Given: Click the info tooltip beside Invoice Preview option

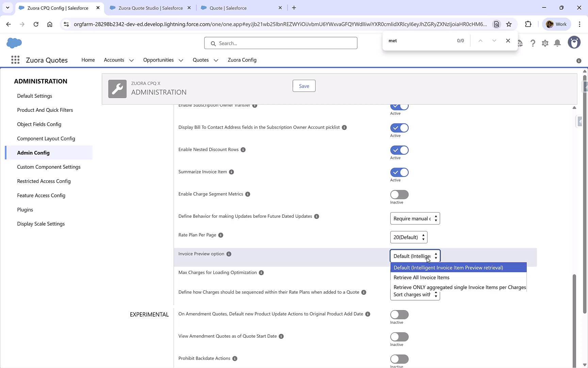Looking at the screenshot, I should (x=228, y=254).
